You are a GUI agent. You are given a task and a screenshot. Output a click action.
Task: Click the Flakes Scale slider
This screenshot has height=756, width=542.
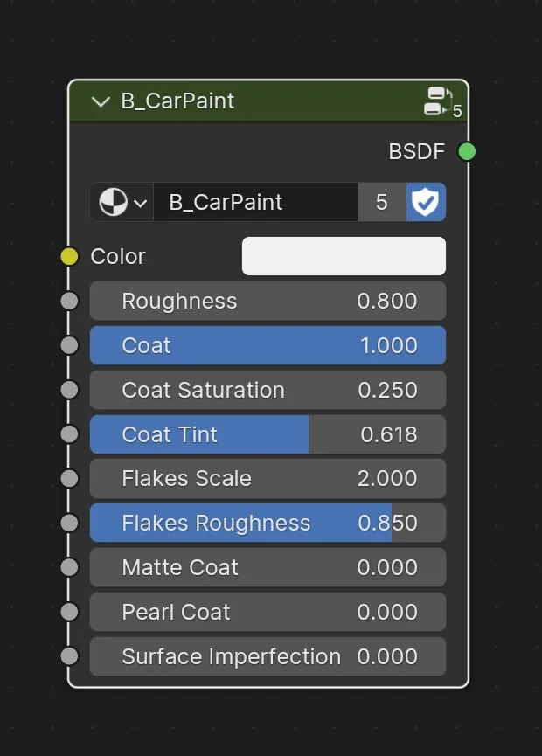267,478
